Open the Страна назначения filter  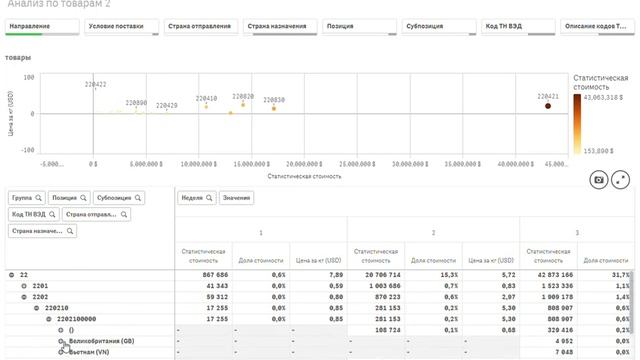pos(280,27)
